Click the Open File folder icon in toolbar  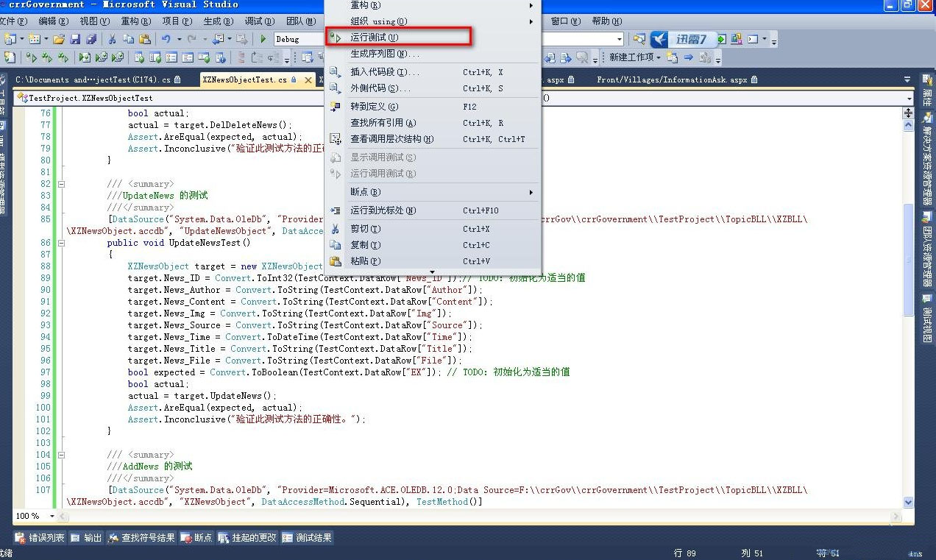[58, 39]
